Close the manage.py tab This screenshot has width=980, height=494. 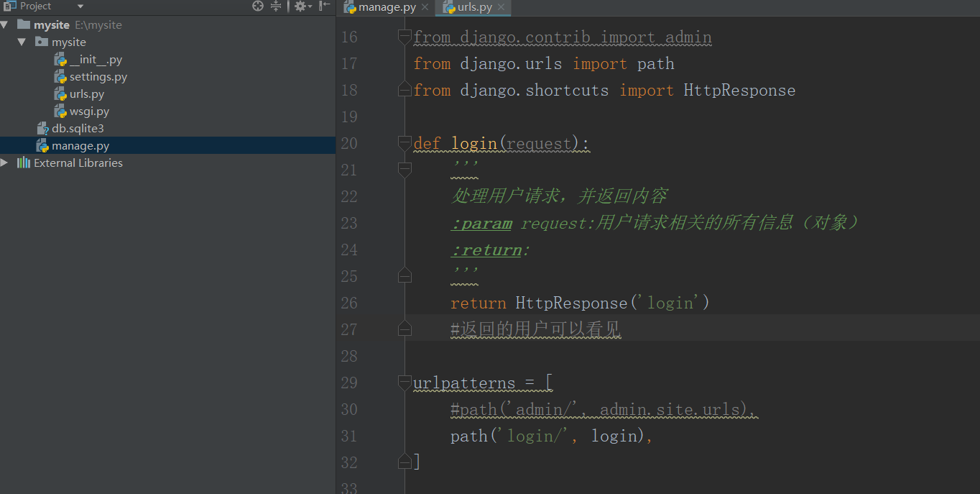425,7
